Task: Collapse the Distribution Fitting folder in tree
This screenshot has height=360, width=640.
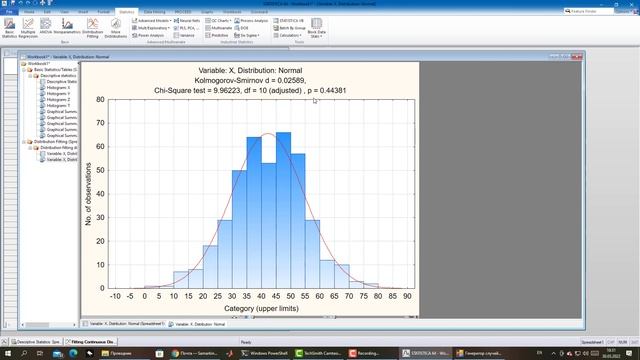Action: 24,142
